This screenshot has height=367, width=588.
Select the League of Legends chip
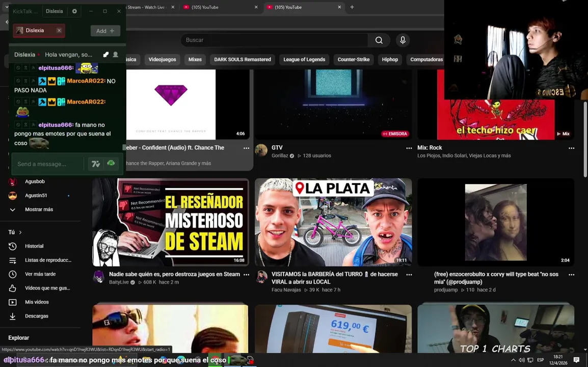tap(304, 59)
